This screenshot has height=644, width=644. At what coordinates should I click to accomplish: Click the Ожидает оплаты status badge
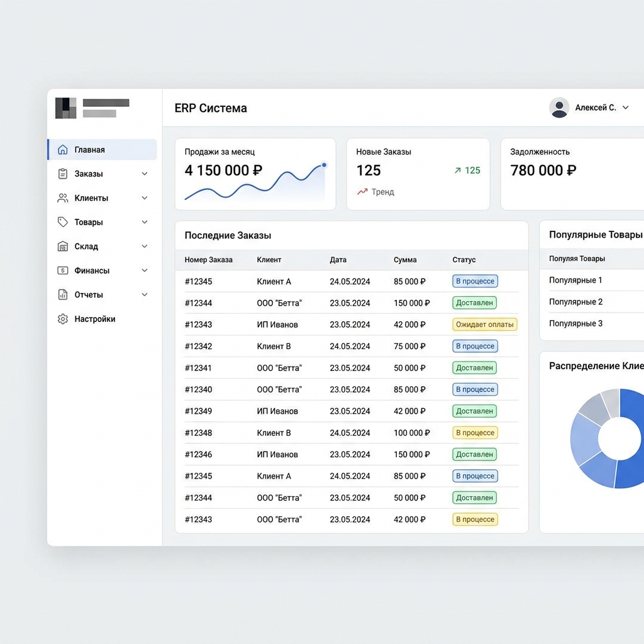click(485, 325)
